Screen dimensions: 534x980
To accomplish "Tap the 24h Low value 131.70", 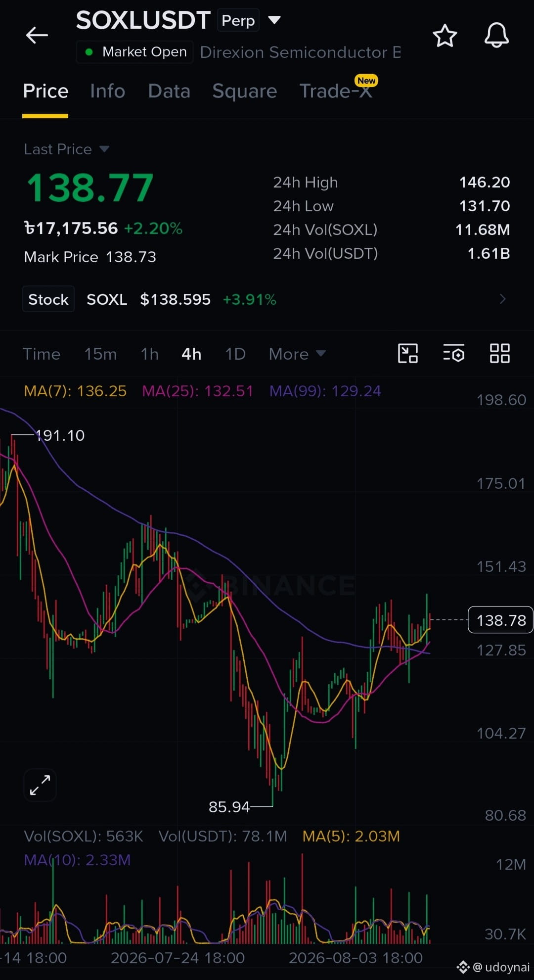I will [485, 206].
